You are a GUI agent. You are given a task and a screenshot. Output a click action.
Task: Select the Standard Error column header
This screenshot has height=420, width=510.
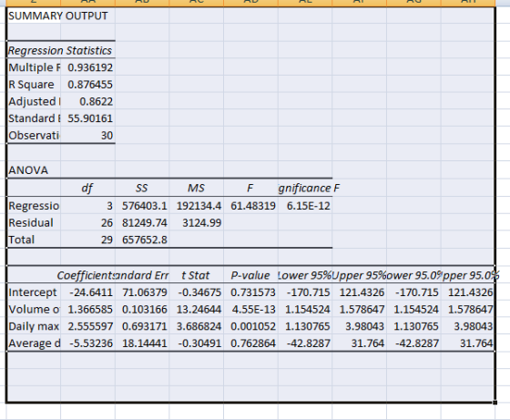click(142, 275)
